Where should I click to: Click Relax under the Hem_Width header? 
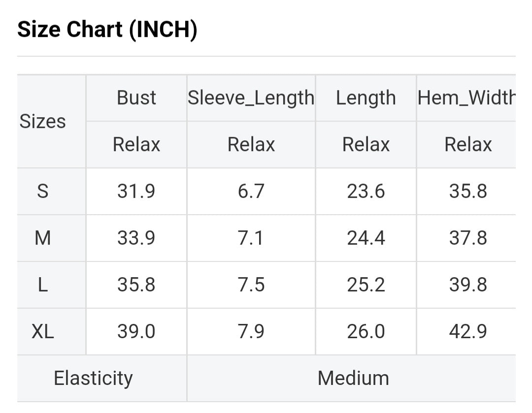(x=468, y=145)
